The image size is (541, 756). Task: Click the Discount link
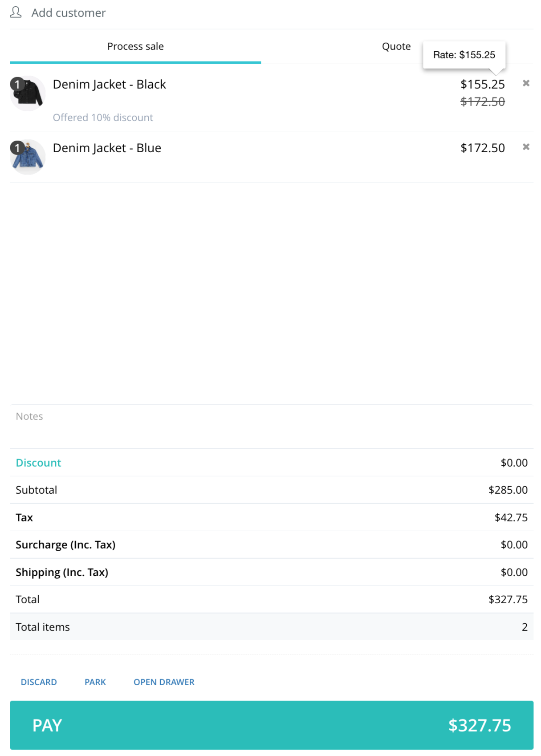point(38,463)
